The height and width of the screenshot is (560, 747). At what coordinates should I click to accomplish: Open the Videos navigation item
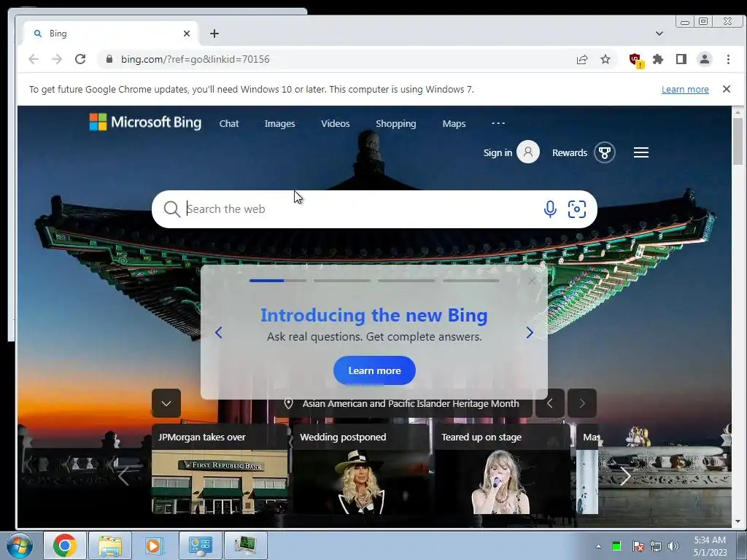[x=336, y=123]
